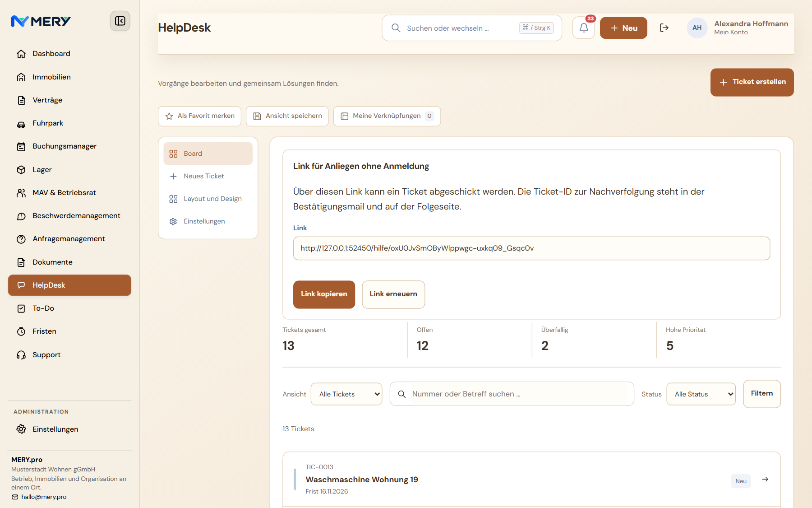Select Neues Ticket in the side panel

coord(208,177)
